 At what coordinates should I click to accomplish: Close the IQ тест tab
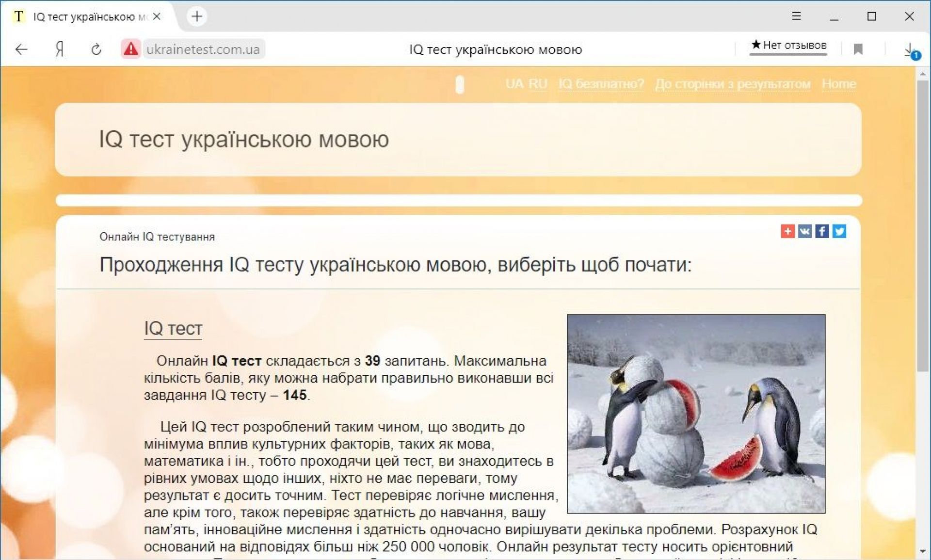(157, 16)
